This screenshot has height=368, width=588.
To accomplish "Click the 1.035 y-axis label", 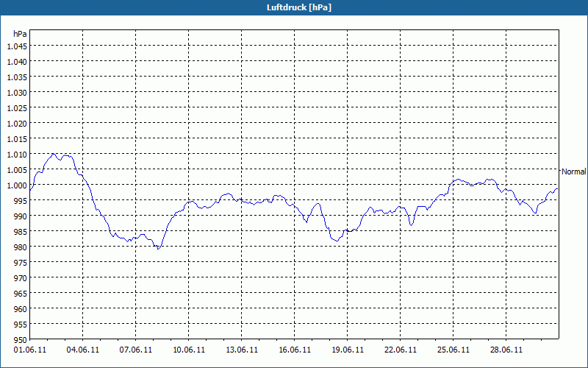I will 17,77.
